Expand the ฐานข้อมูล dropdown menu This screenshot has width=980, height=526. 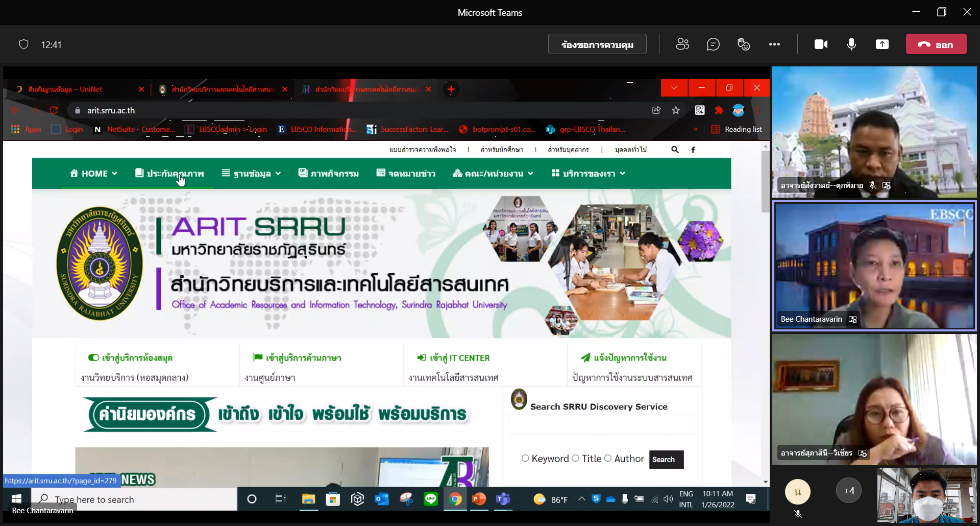pyautogui.click(x=251, y=174)
